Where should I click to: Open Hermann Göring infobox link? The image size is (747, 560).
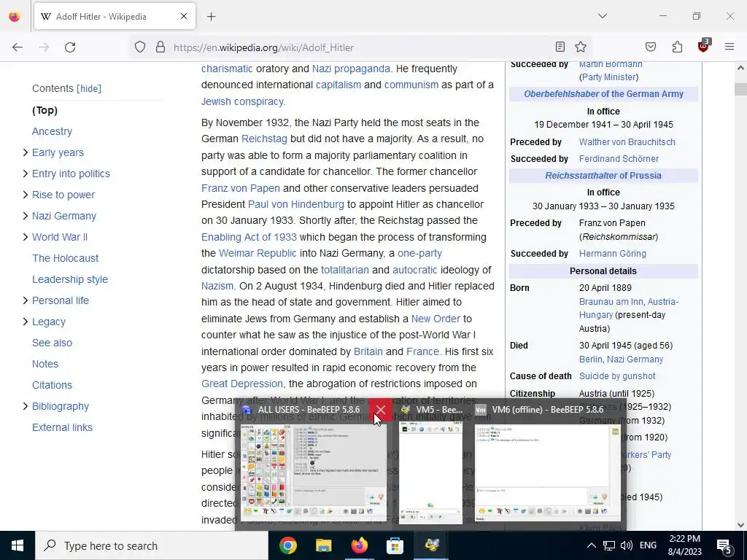[613, 254]
